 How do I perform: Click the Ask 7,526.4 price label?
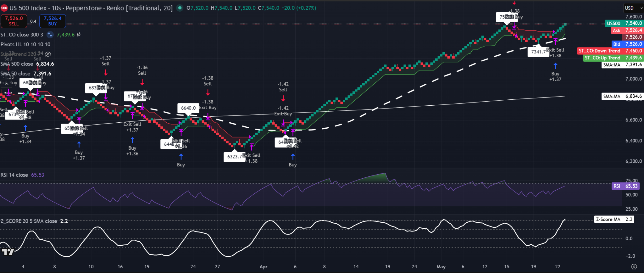tap(627, 30)
